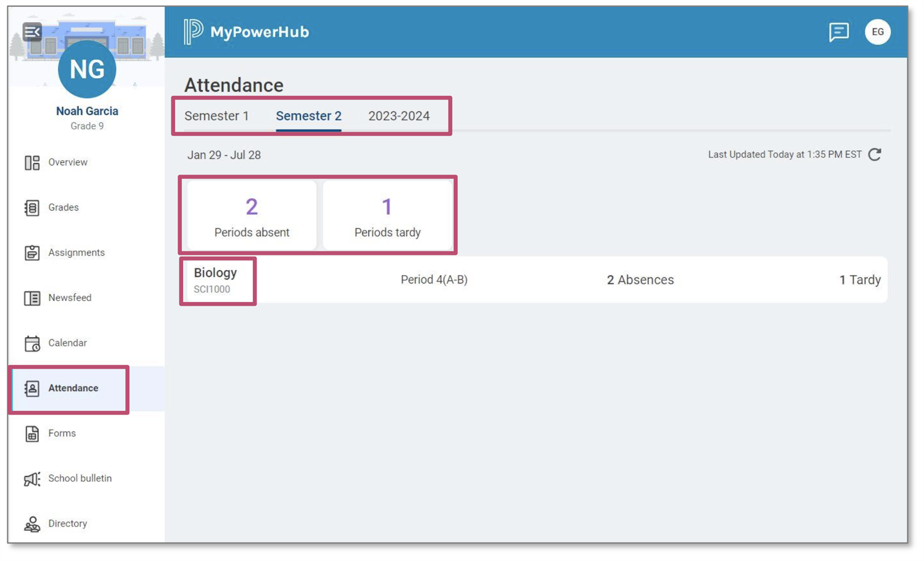Select the Semester 2 tab

pyautogui.click(x=309, y=116)
